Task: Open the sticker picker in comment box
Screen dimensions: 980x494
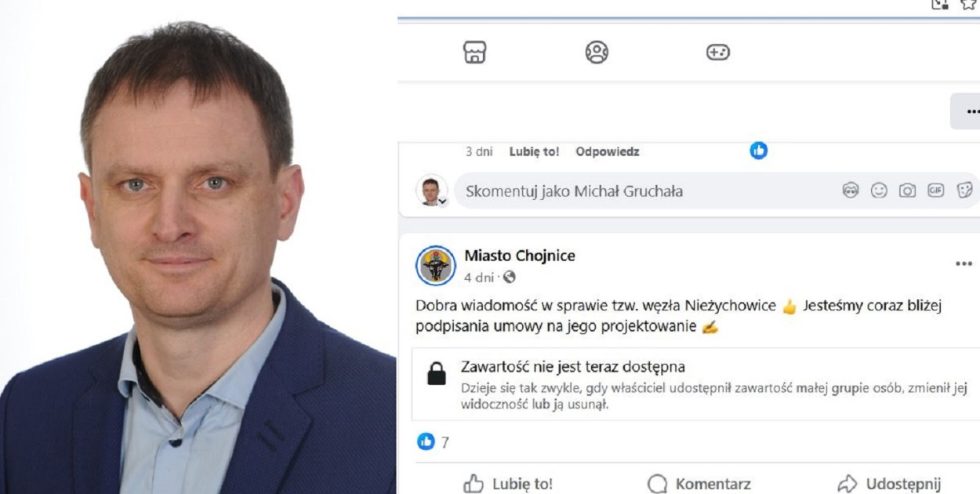Action: (964, 191)
